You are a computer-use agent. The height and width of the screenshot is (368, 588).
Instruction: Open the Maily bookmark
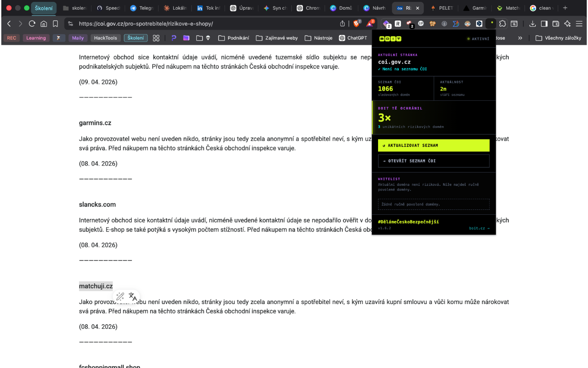78,38
